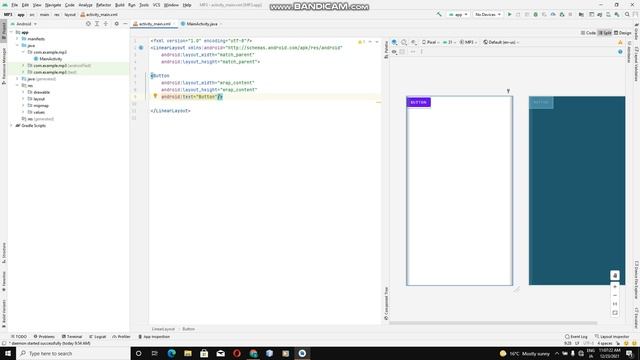The height and width of the screenshot is (360, 640).
Task: Click the Debug app bug icon
Action: [x=536, y=14]
